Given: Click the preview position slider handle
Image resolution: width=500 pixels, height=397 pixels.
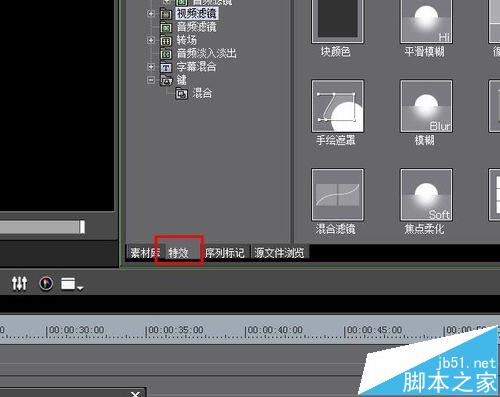Looking at the screenshot, I should tap(82, 227).
